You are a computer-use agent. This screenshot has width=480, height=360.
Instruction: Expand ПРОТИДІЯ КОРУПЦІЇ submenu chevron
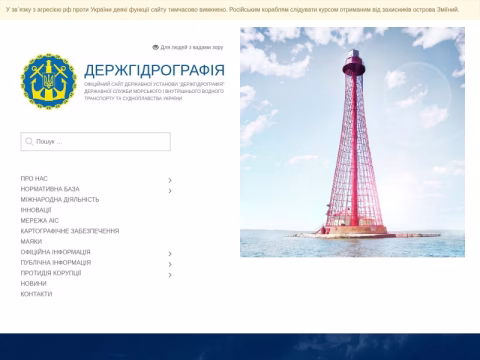(170, 275)
